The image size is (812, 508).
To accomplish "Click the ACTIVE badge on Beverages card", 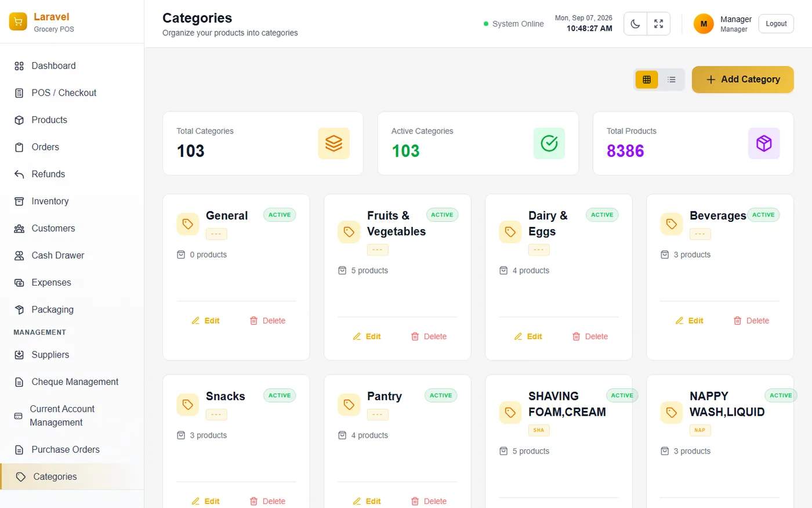I will point(763,215).
